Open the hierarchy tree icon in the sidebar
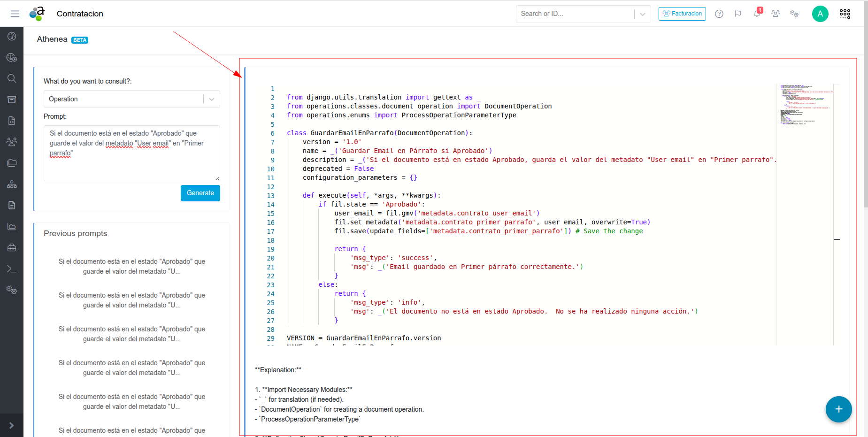 [12, 184]
